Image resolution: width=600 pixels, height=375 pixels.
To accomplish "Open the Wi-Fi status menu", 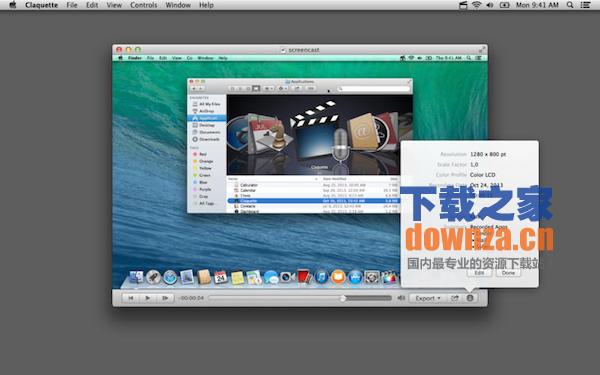I will tap(476, 5).
